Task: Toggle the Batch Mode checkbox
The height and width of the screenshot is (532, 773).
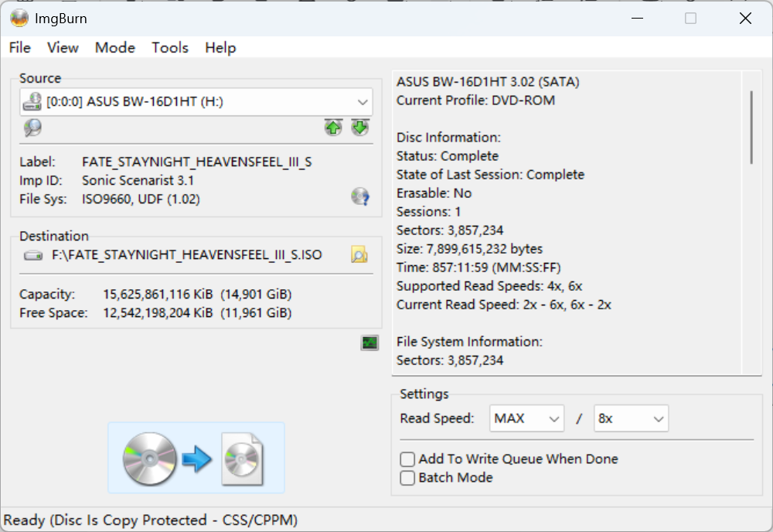Action: coord(407,478)
